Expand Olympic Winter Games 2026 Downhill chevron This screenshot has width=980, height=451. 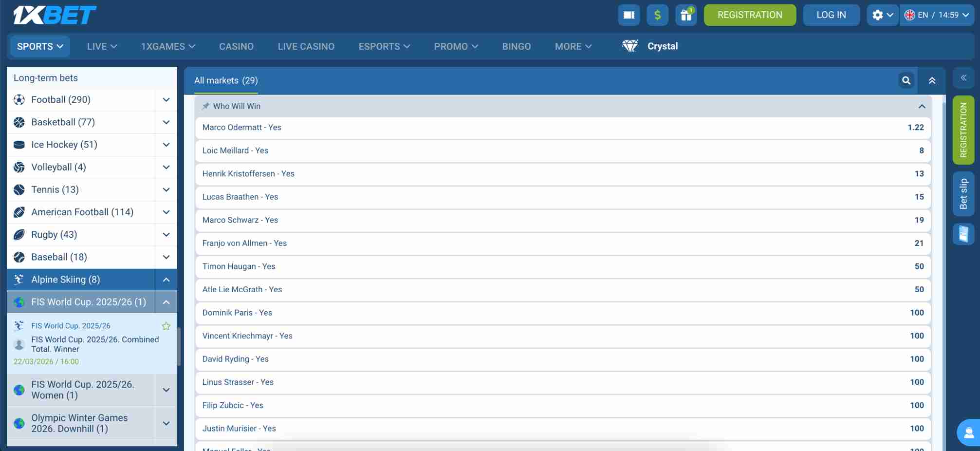(166, 423)
